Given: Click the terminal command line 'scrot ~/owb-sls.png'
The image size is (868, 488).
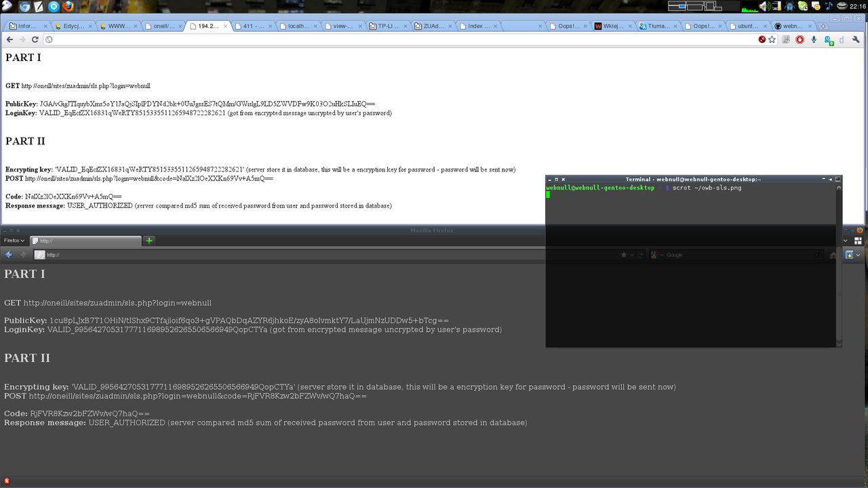Looking at the screenshot, I should [x=707, y=188].
